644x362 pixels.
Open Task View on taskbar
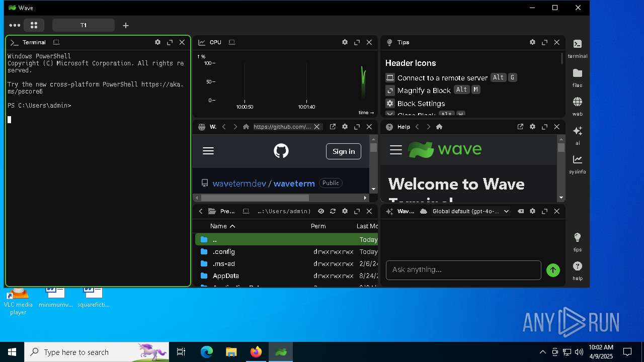pos(181,352)
